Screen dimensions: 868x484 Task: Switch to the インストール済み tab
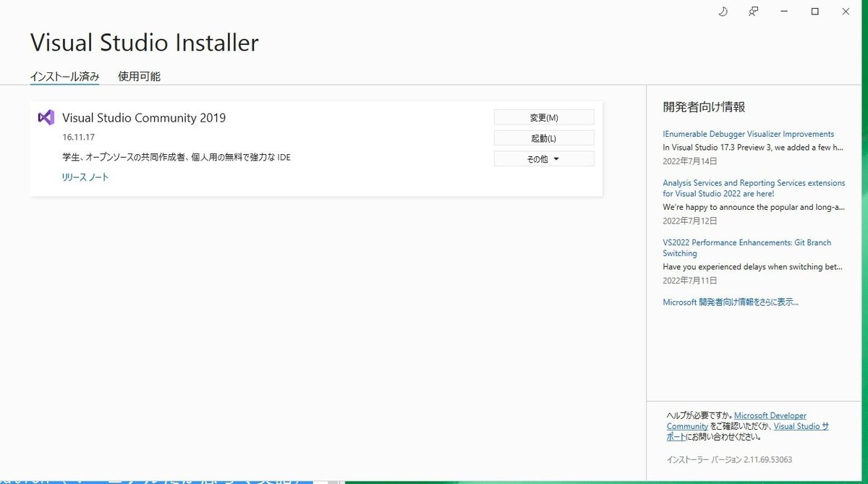pyautogui.click(x=64, y=77)
